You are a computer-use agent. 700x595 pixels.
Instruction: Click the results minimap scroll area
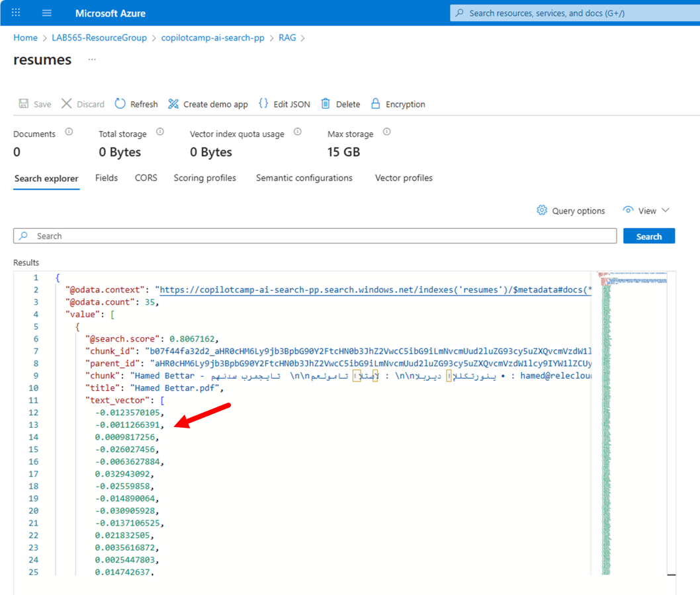tap(633, 423)
